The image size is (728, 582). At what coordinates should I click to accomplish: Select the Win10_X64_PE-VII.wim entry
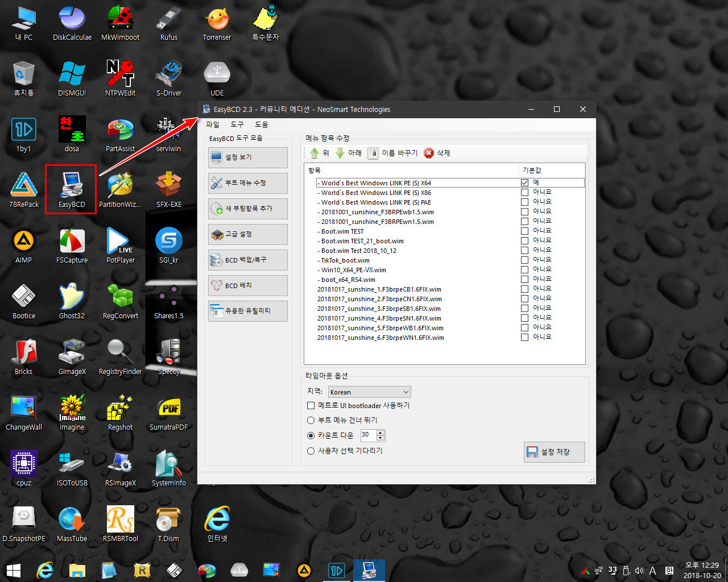[x=352, y=270]
